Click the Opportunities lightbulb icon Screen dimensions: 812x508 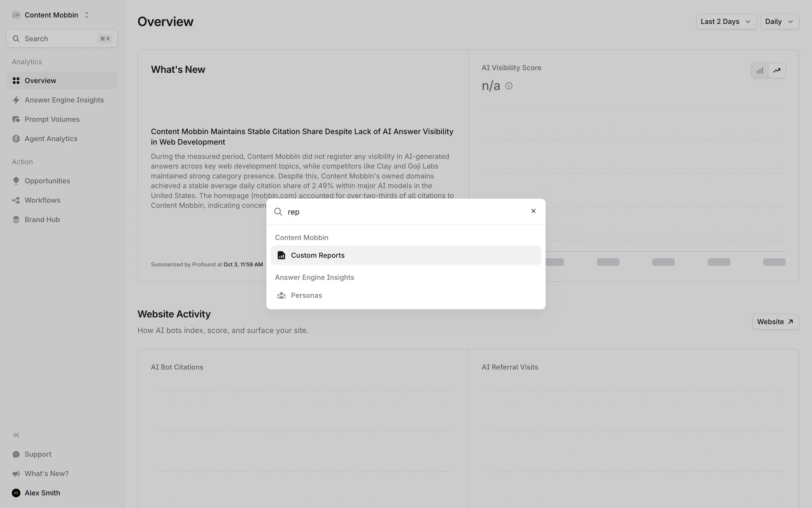(x=16, y=181)
